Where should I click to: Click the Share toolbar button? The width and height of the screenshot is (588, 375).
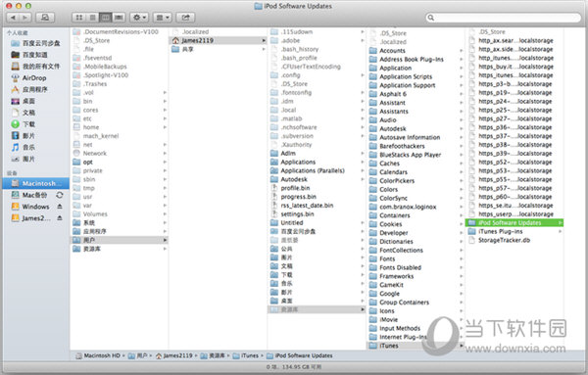[185, 18]
